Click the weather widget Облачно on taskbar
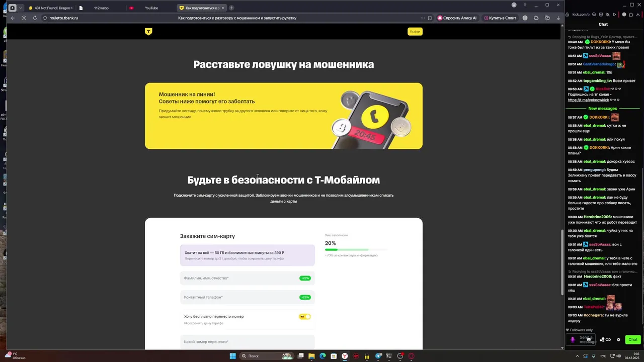The width and height of the screenshot is (644, 362). pos(15,356)
